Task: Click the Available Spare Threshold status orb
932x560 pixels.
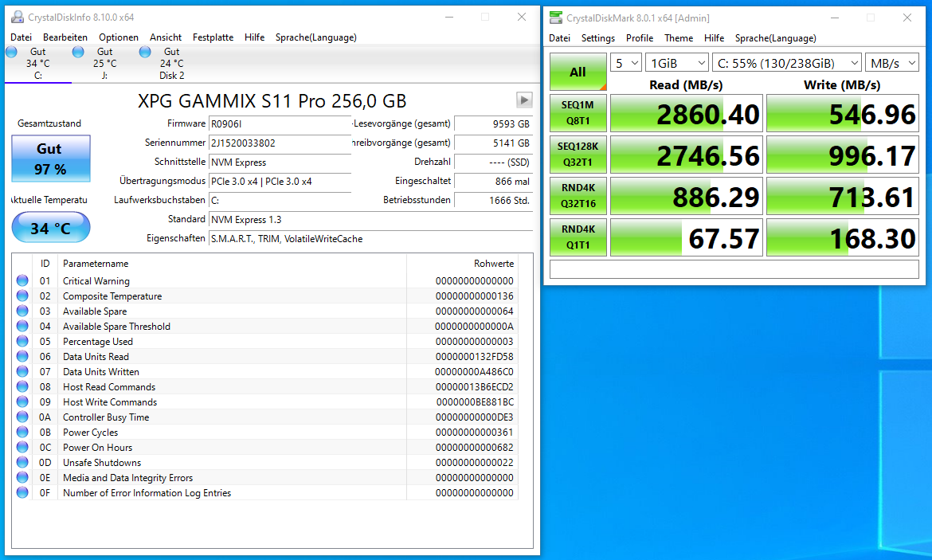Action: tap(22, 326)
